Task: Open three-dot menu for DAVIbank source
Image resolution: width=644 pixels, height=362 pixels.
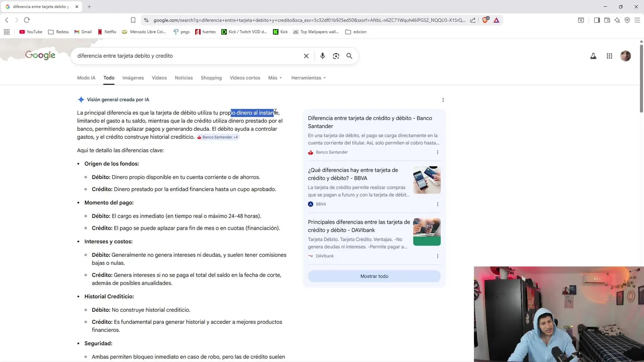Action: click(437, 256)
